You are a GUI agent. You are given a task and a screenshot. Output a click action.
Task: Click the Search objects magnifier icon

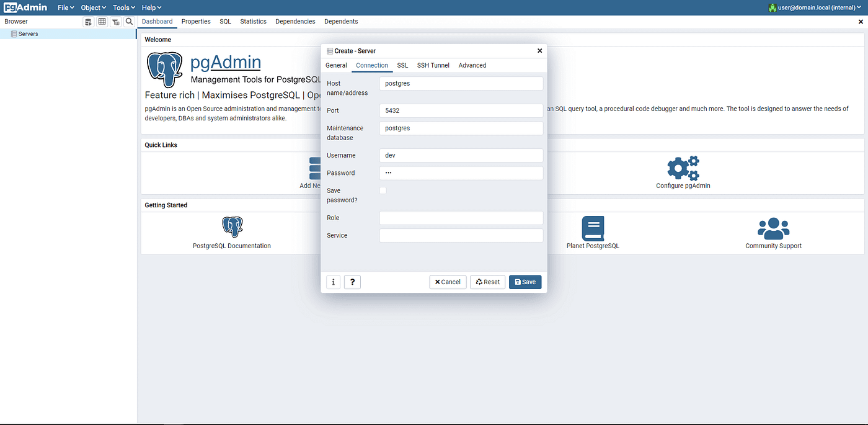129,21
